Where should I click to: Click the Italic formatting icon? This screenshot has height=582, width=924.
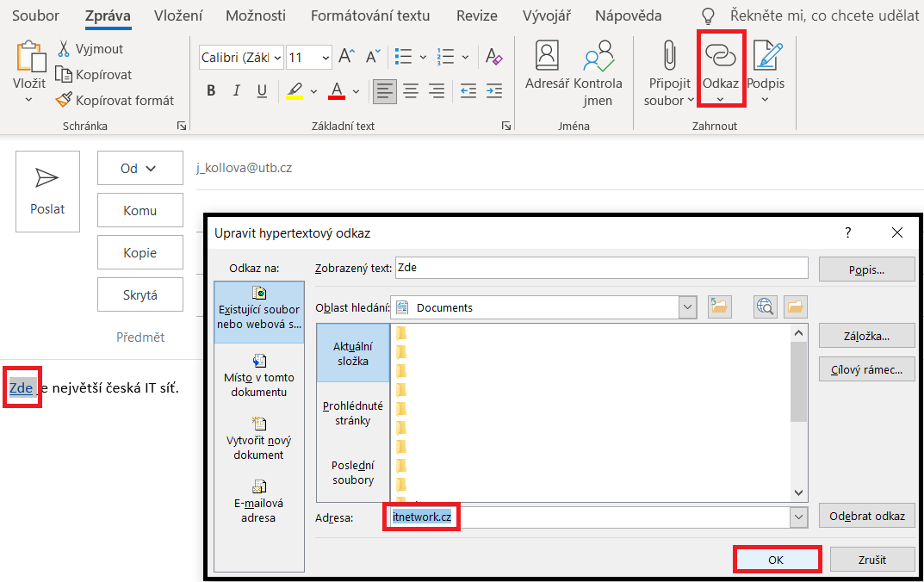pos(236,90)
